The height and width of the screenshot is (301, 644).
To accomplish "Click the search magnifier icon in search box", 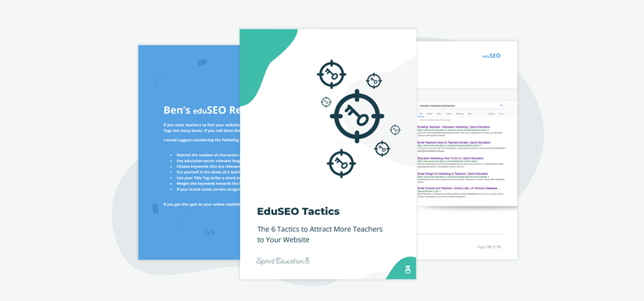I will (x=502, y=106).
